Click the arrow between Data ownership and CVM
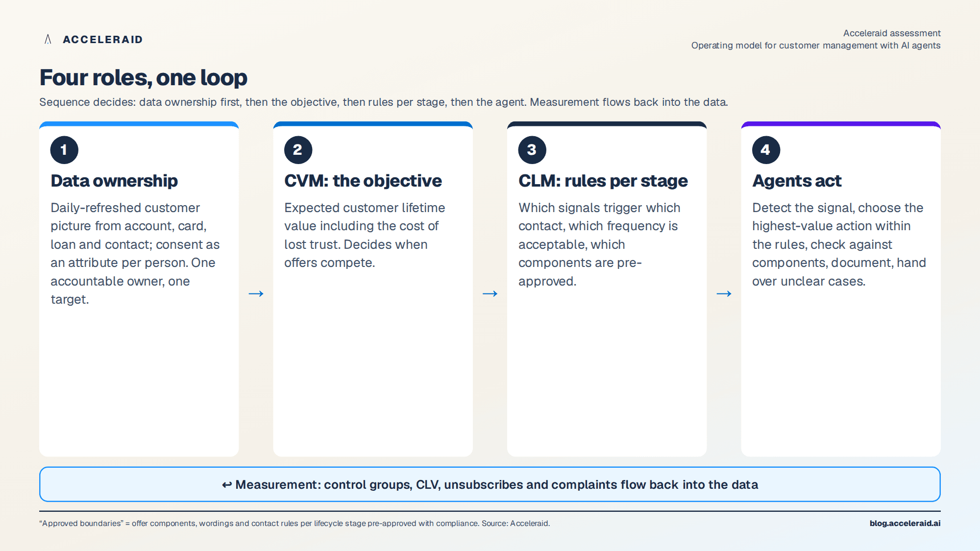The height and width of the screenshot is (551, 980). point(256,293)
